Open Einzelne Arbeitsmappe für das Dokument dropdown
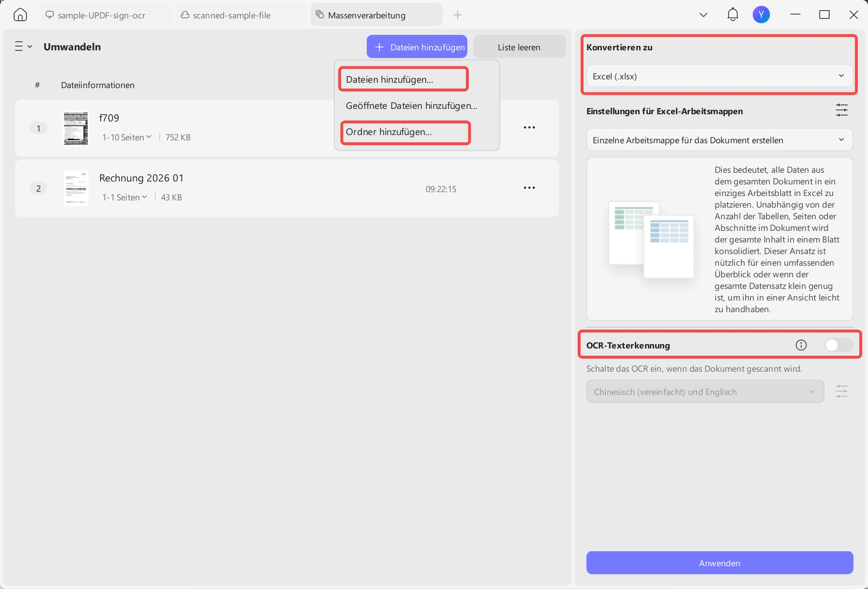The width and height of the screenshot is (868, 589). coord(719,140)
